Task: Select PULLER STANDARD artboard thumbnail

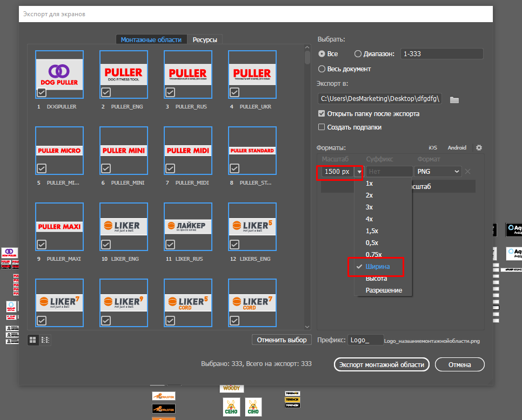Action: (252, 150)
